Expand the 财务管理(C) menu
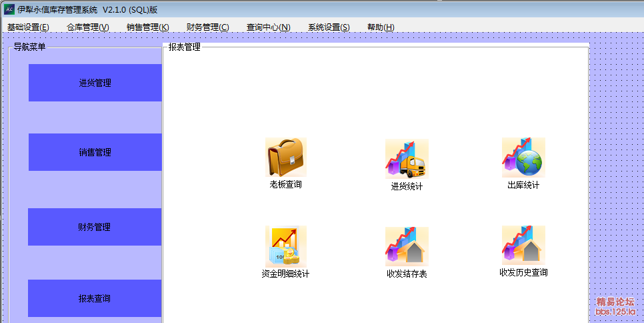This screenshot has width=644, height=323. pyautogui.click(x=207, y=27)
